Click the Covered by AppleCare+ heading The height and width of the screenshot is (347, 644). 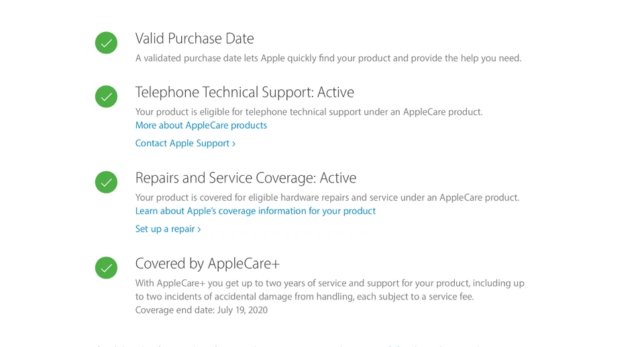pos(207,263)
